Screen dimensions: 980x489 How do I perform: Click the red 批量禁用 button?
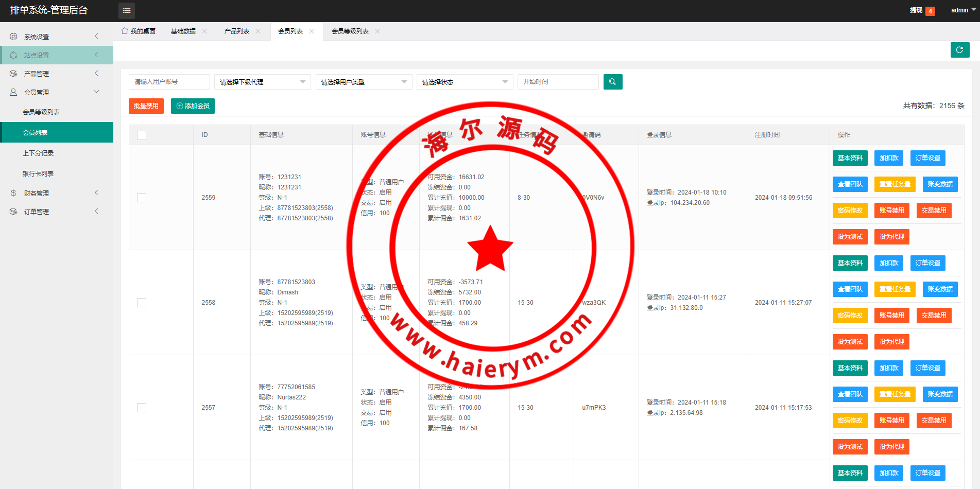(x=146, y=106)
